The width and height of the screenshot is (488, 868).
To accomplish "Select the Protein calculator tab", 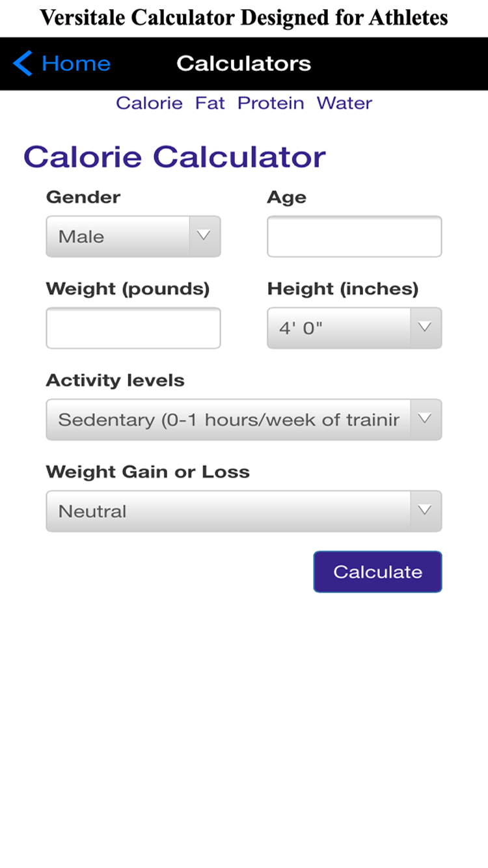I will tap(271, 103).
